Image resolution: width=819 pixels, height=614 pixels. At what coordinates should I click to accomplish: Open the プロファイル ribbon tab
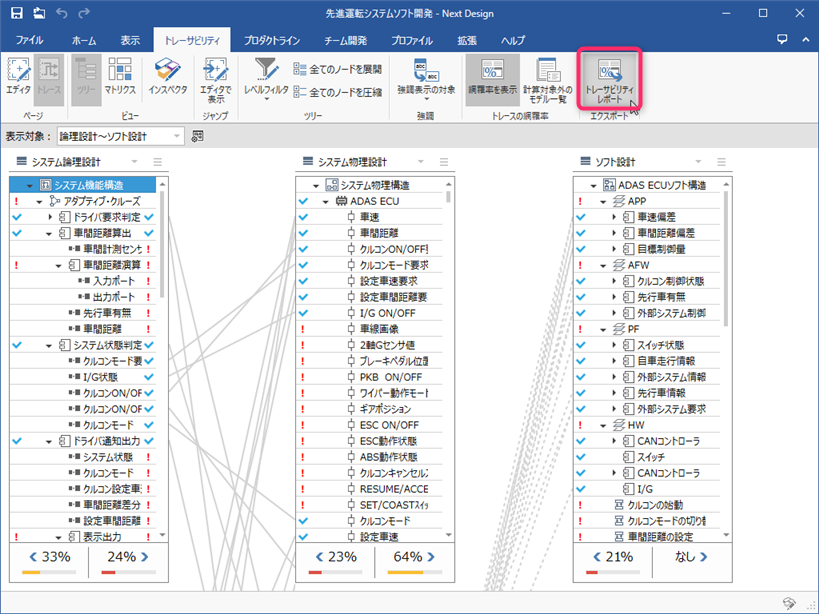point(412,40)
